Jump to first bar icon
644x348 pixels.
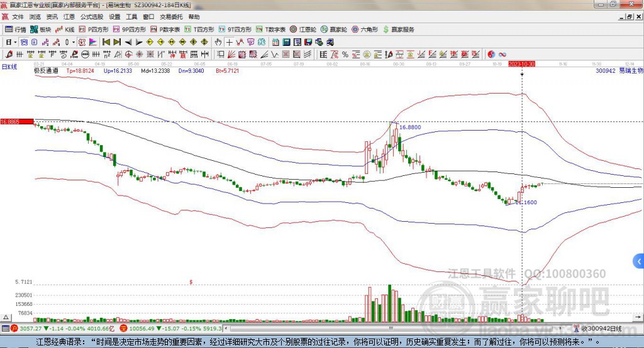pos(106,42)
